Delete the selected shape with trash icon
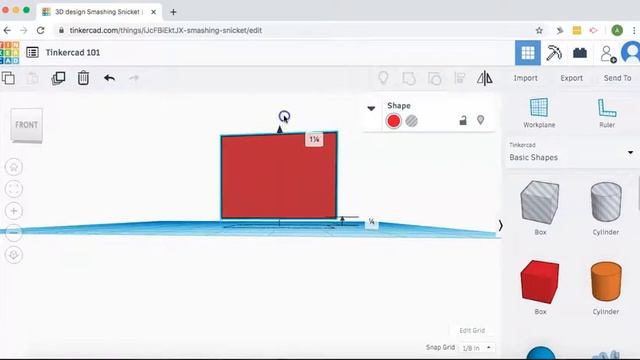640x360 pixels. (83, 78)
